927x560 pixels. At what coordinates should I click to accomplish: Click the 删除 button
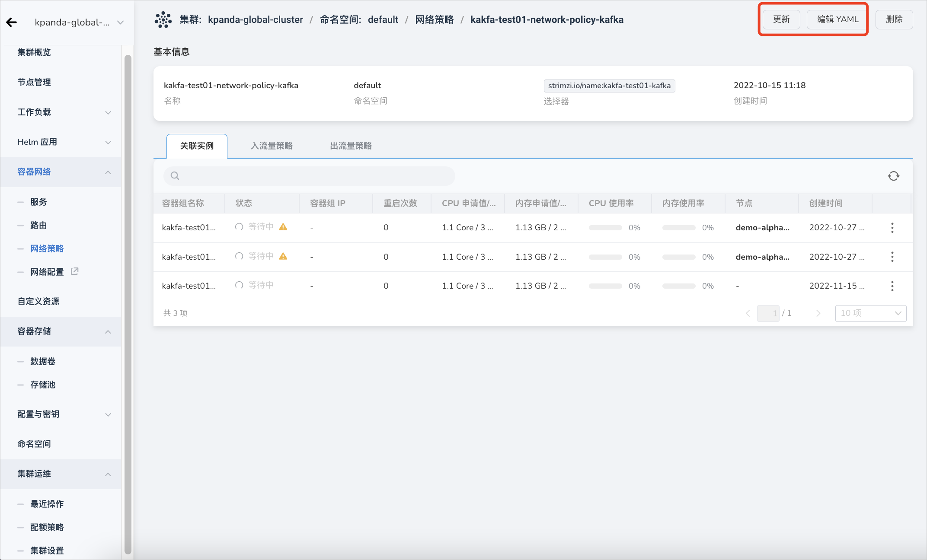[x=894, y=19]
